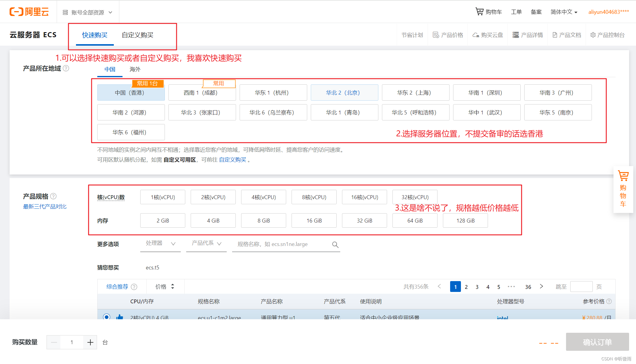Viewport: 636px width, 364px height.
Task: Select region 华南3（广州）
Action: click(558, 93)
